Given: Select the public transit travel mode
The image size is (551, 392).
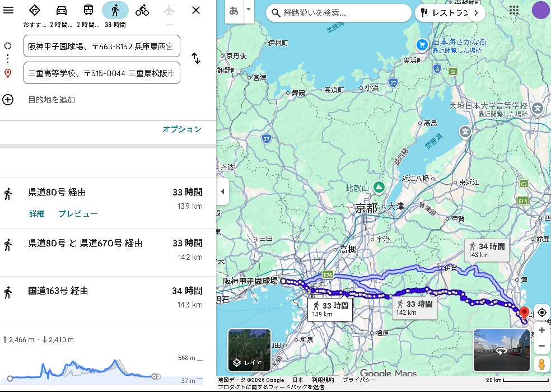Looking at the screenshot, I should pos(88,10).
